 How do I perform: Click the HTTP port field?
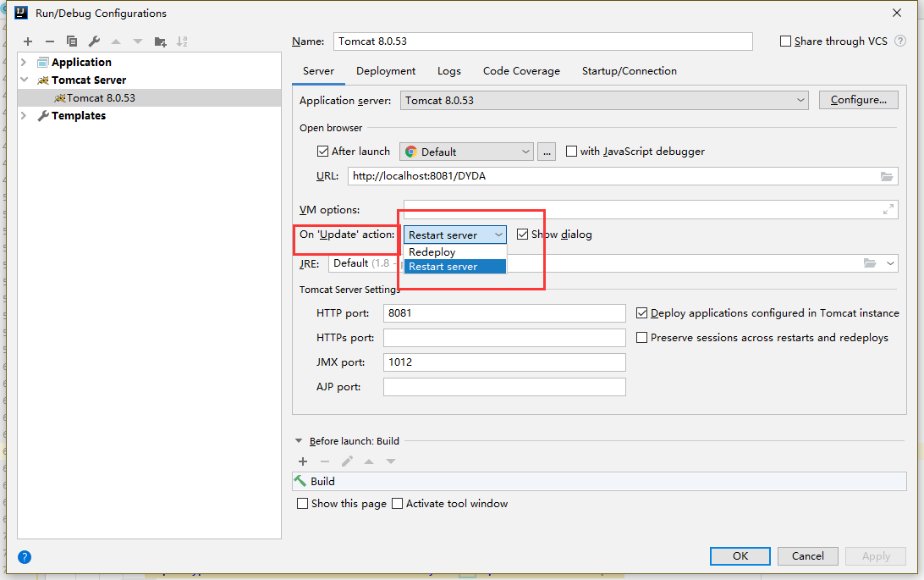click(504, 313)
